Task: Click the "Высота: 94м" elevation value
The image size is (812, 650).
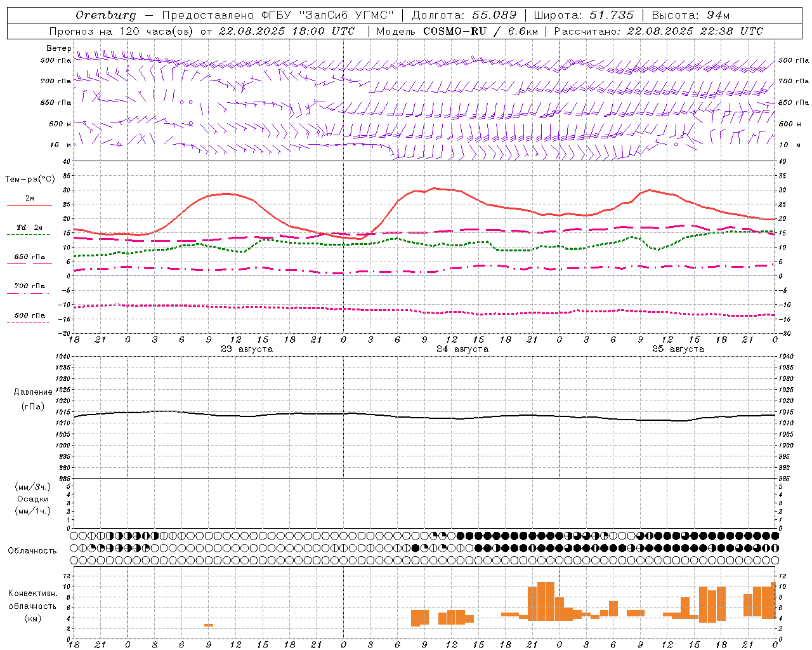Action: tap(691, 15)
